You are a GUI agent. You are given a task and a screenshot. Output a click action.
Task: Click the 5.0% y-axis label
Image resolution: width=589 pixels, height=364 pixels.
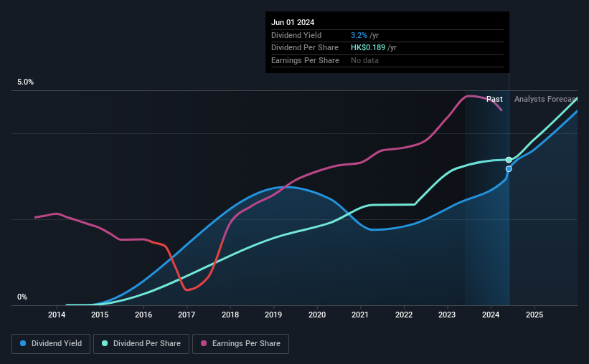point(25,82)
